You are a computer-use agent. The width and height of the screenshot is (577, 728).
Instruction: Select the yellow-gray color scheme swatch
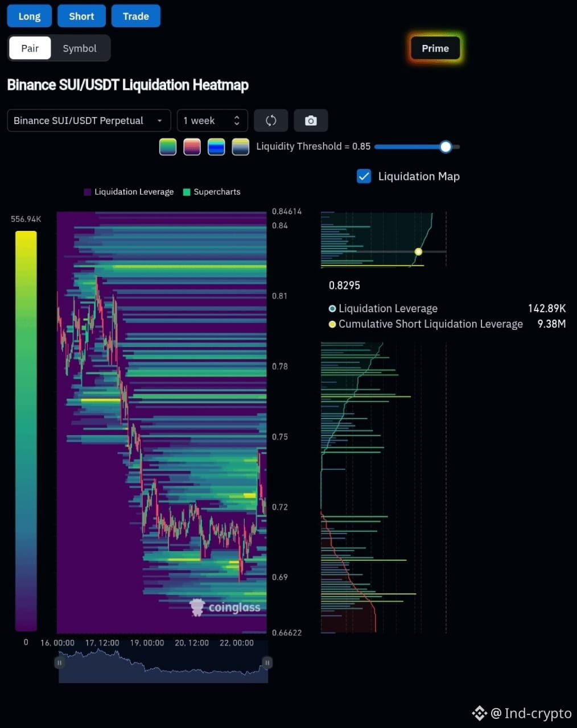tap(241, 147)
